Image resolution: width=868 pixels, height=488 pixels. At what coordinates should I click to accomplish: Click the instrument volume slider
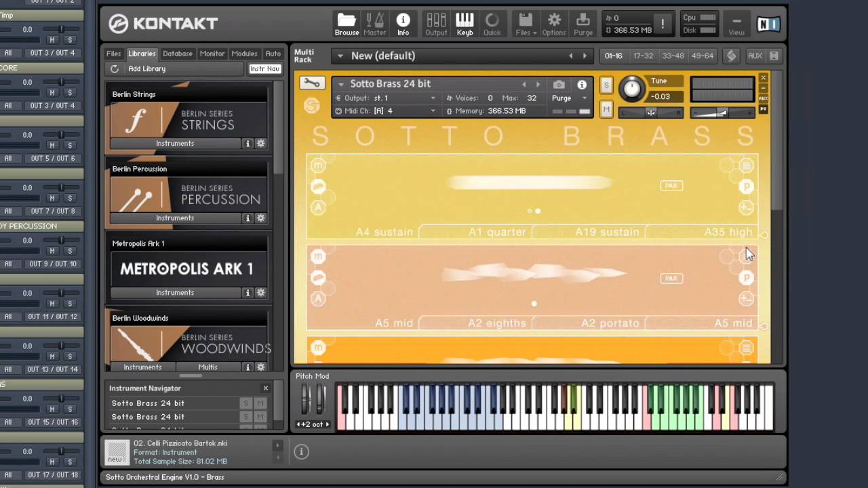pos(722,113)
